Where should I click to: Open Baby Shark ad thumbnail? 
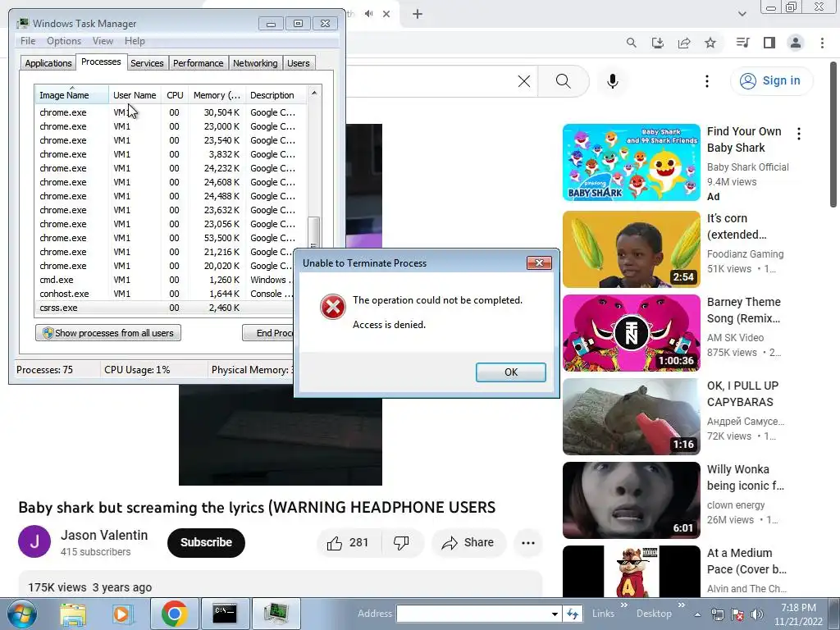pyautogui.click(x=632, y=162)
